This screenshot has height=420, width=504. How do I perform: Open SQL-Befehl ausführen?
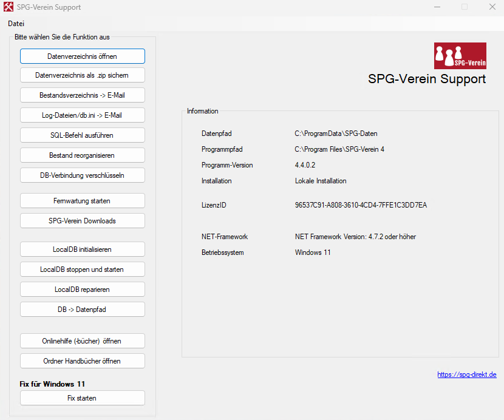(82, 135)
